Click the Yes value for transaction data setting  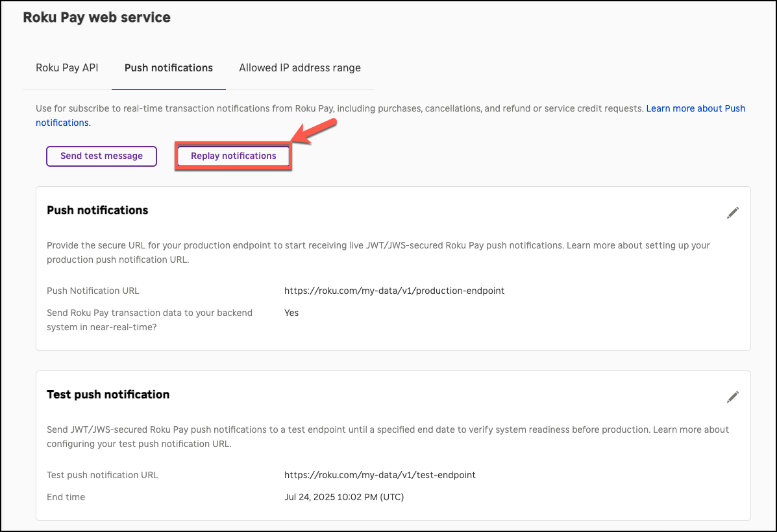tap(291, 313)
